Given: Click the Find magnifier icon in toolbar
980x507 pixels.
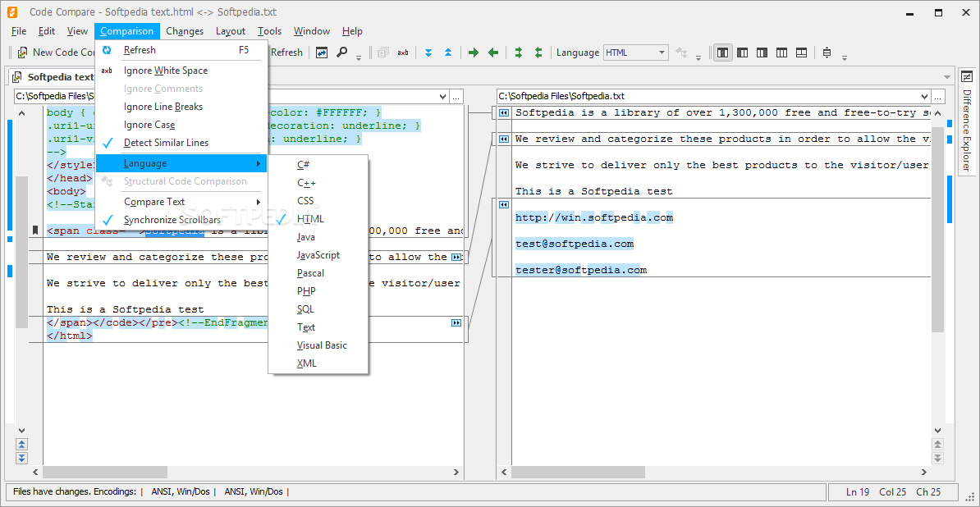Looking at the screenshot, I should [342, 53].
